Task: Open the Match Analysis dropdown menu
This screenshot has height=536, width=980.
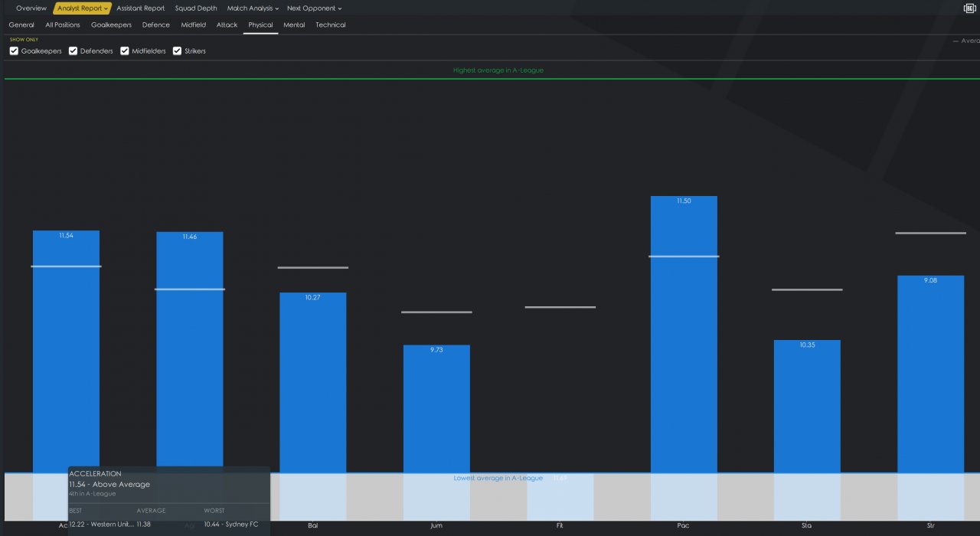Action: click(x=253, y=8)
